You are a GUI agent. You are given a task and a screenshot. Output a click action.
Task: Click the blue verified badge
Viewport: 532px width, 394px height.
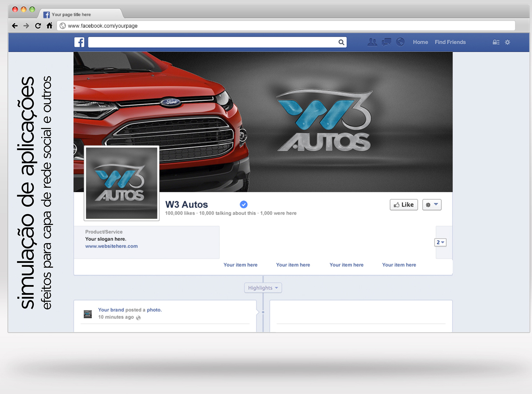[244, 205]
